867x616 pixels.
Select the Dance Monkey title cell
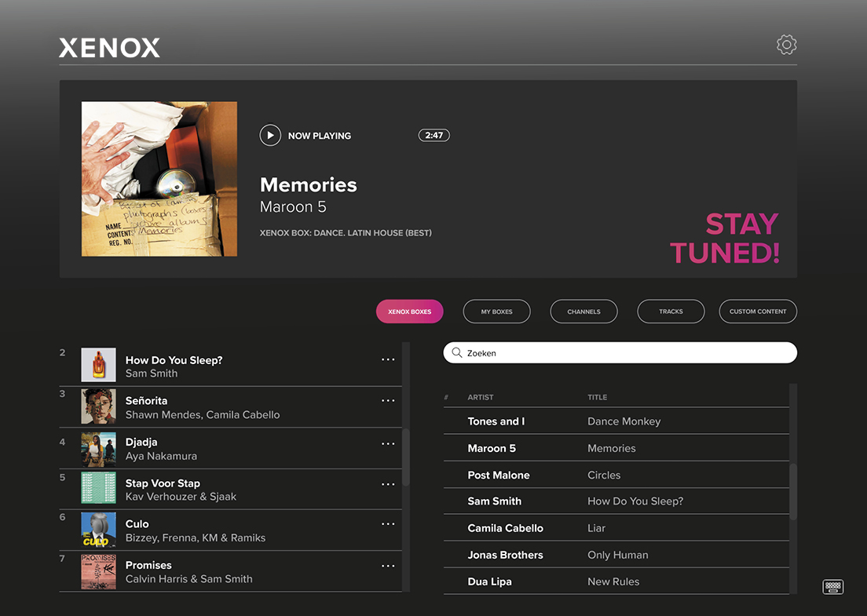[624, 421]
